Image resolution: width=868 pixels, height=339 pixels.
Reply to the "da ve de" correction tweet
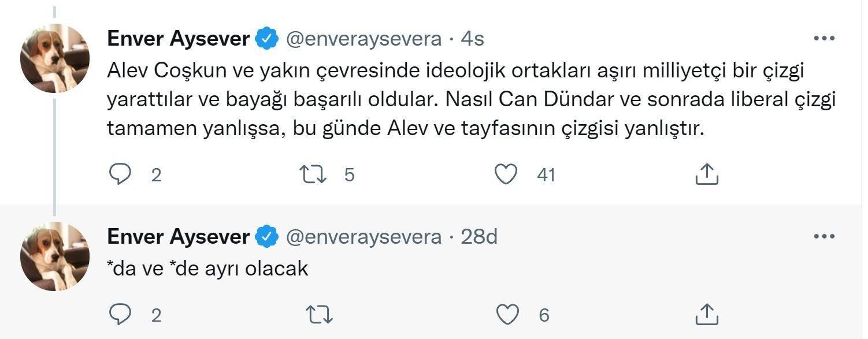(x=120, y=315)
